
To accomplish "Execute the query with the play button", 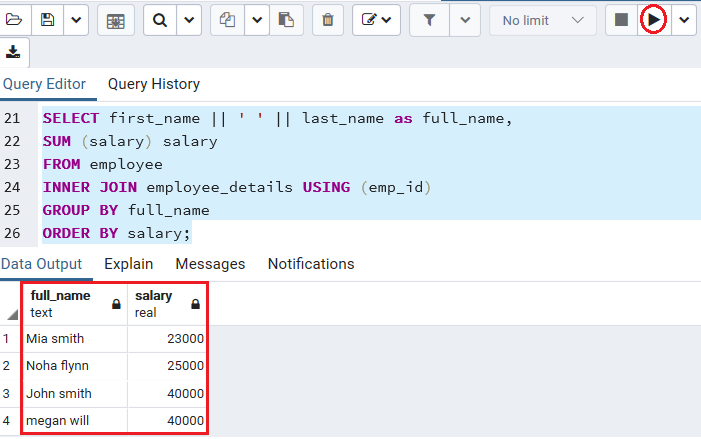I will (x=654, y=20).
